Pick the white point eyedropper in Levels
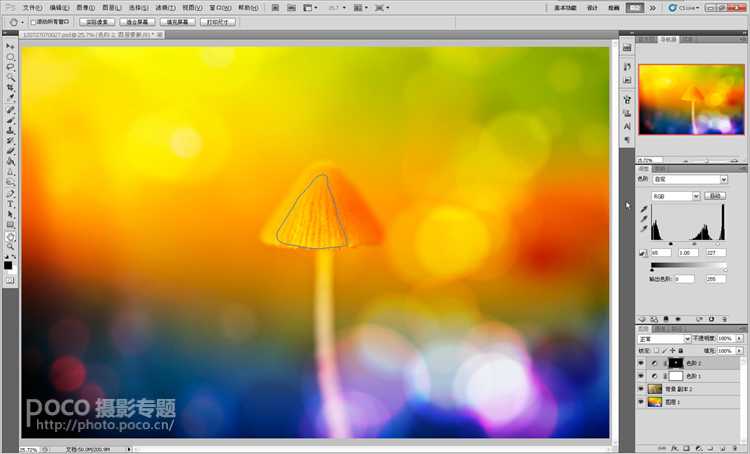Viewport: 750px width, 454px height. (x=643, y=228)
